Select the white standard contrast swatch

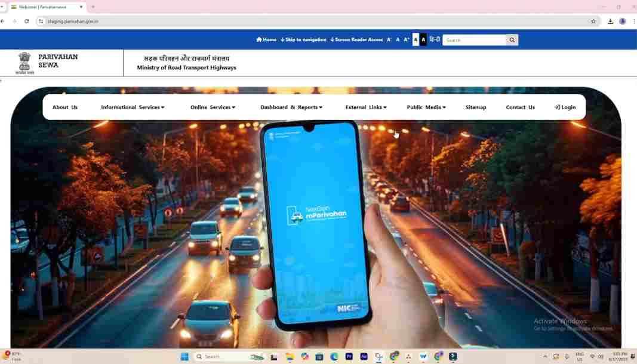pyautogui.click(x=416, y=40)
